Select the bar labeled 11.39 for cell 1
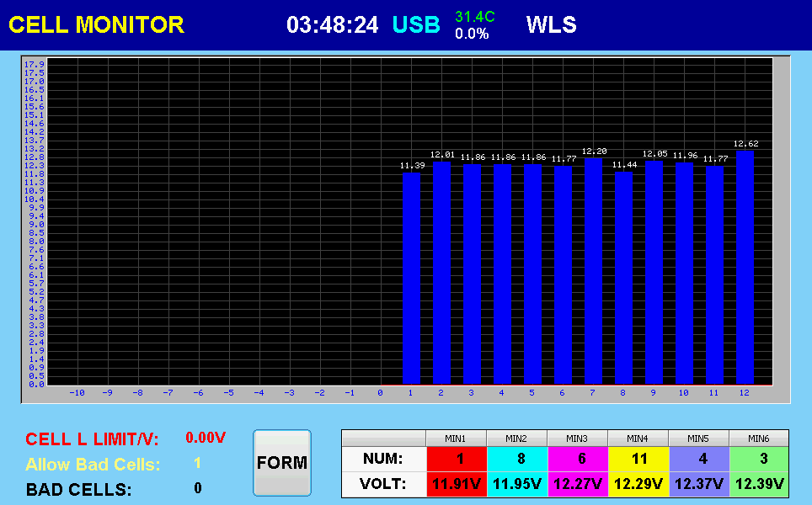The image size is (812, 505). pyautogui.click(x=411, y=278)
